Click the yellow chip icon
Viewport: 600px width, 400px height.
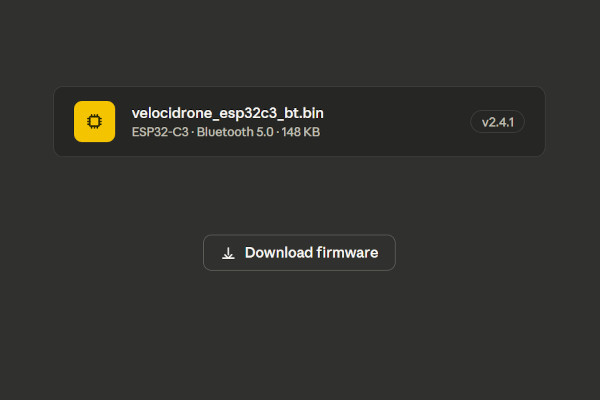(94, 121)
